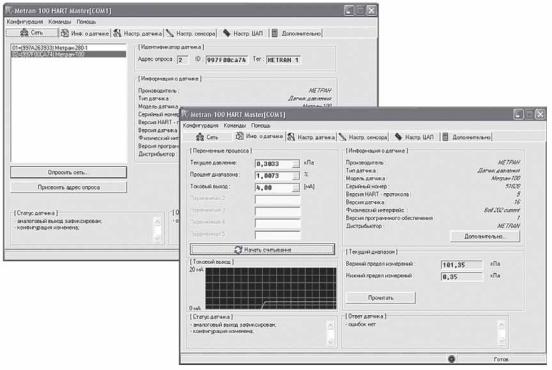Open the Команды menu in the front window
This screenshot has width=552, height=370.
point(235,125)
